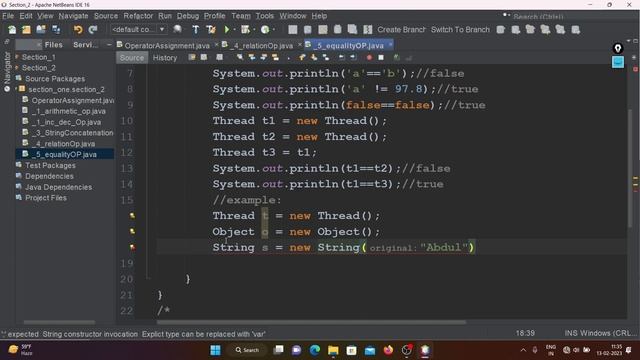
Task: Click the hint bulb icon on line 16 gutter
Action: tap(132, 216)
